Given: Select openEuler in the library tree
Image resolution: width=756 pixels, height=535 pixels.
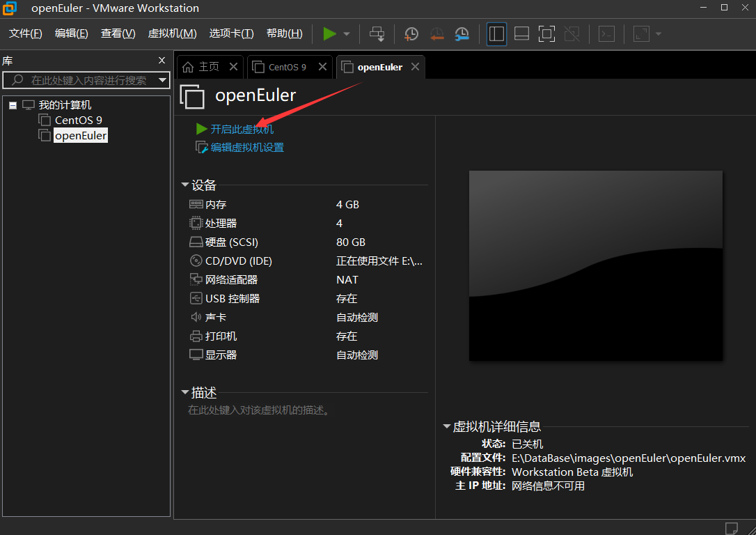Looking at the screenshot, I should click(81, 136).
